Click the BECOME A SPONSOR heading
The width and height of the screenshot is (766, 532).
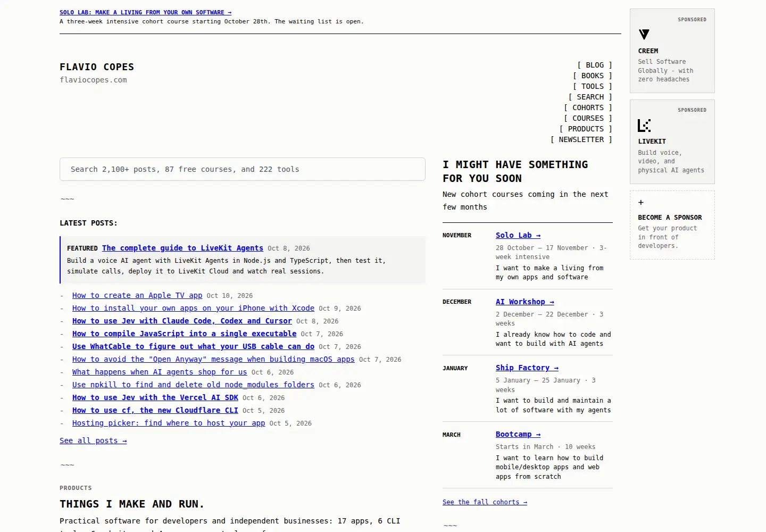(x=670, y=218)
